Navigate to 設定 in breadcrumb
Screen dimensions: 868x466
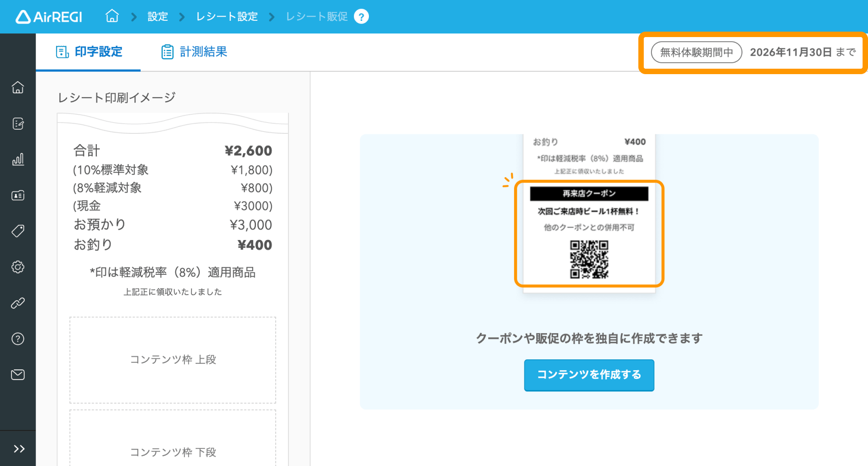coord(158,17)
